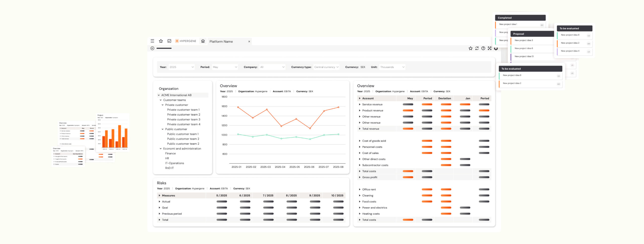Open the Period dropdown
Viewport: 644px width, 244px height.
click(225, 67)
